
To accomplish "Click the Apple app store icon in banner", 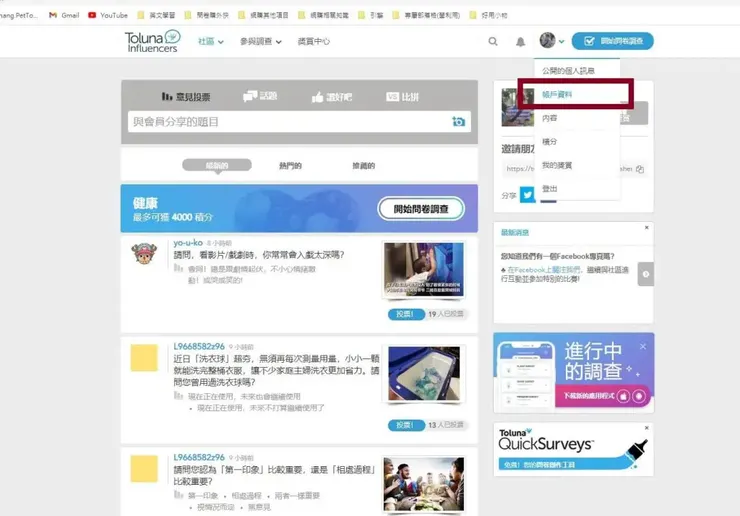I will [623, 396].
